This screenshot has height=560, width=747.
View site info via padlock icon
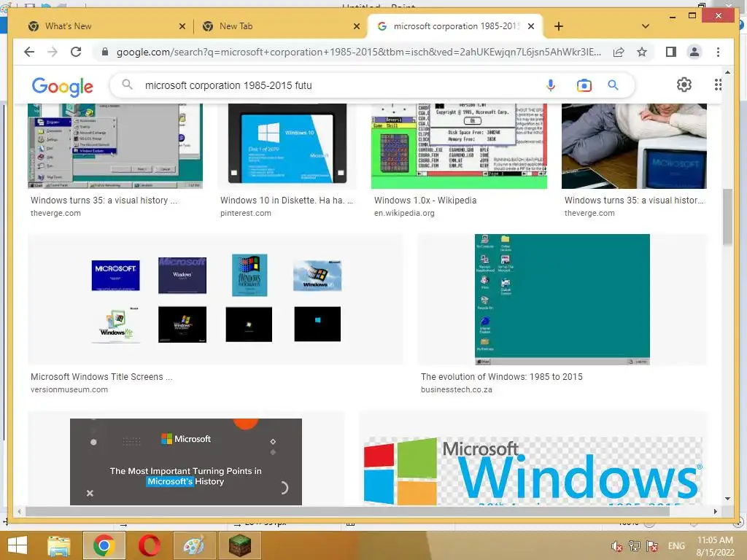pyautogui.click(x=105, y=52)
